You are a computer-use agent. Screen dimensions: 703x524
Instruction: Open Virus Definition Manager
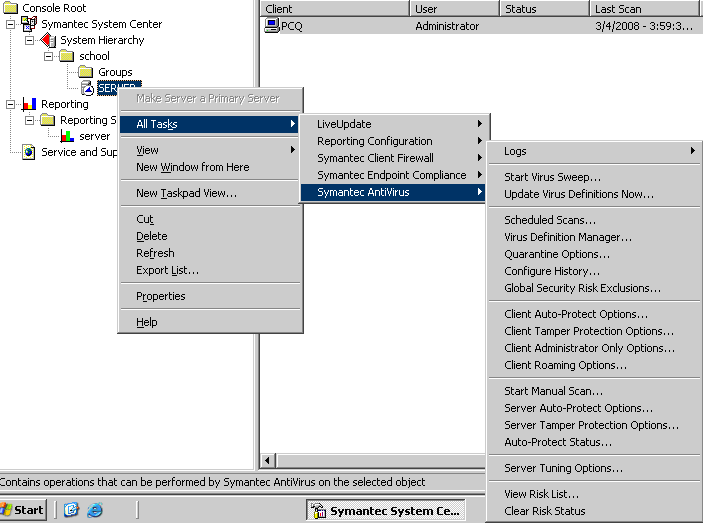pyautogui.click(x=594, y=237)
